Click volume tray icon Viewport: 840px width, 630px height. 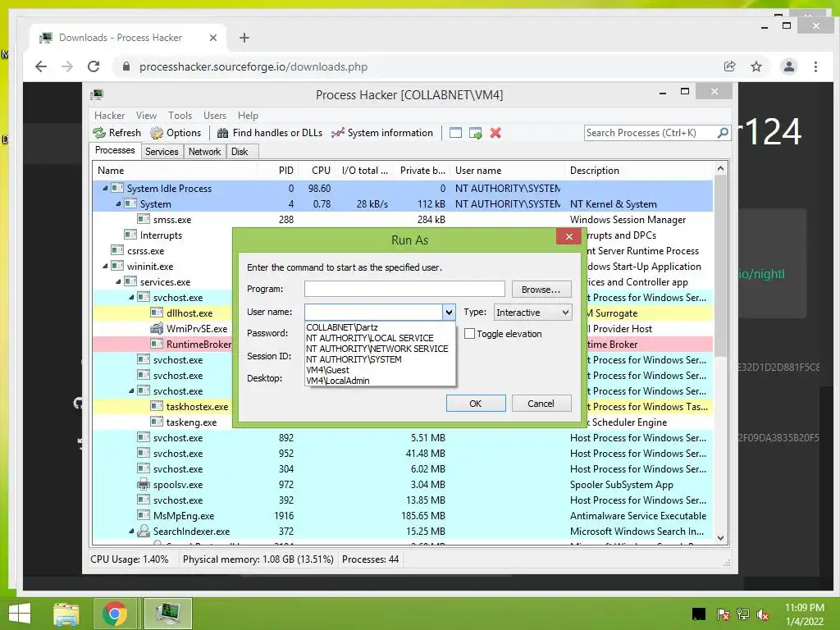763,614
